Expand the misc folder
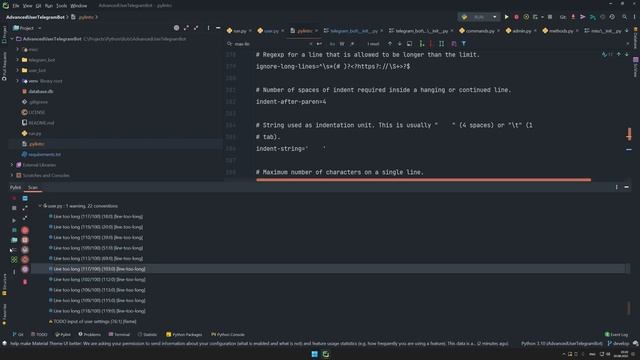This screenshot has width=640, height=360. [x=18, y=49]
